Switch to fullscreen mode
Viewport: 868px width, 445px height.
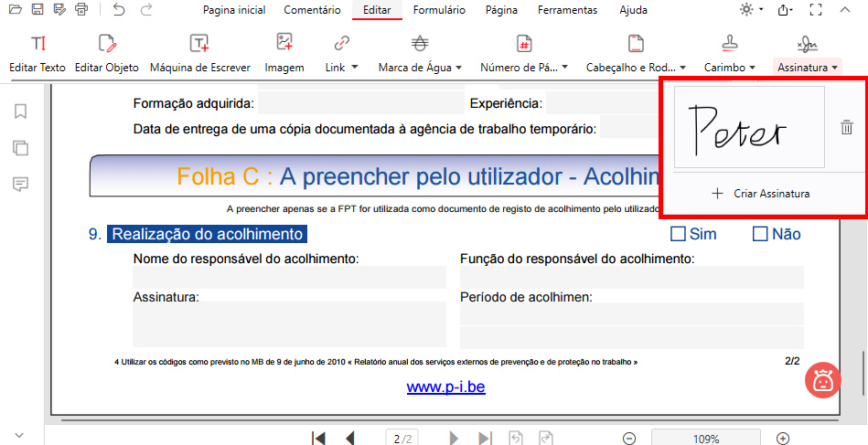816,9
